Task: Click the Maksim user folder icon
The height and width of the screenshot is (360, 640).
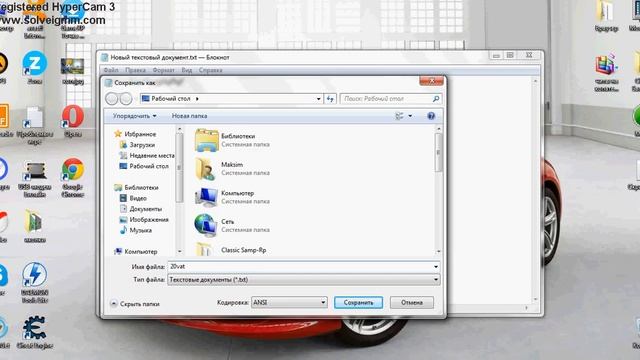Action: click(206, 169)
